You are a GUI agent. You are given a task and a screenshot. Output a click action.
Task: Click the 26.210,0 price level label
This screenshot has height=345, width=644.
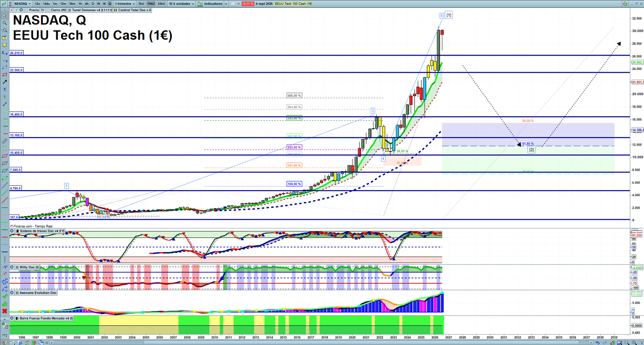point(17,53)
